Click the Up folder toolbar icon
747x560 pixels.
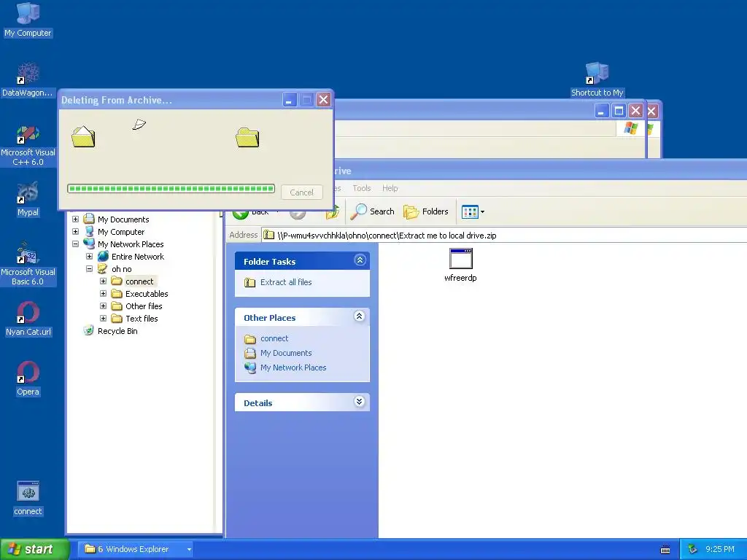click(x=333, y=214)
